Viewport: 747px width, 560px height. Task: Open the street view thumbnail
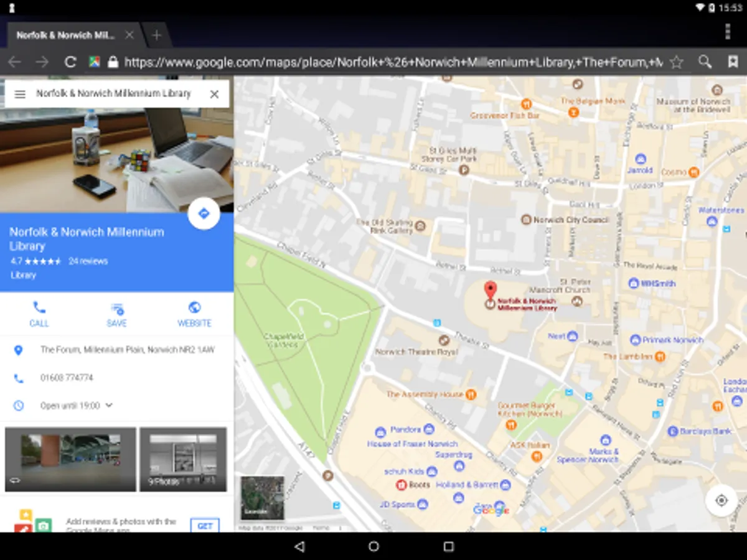pyautogui.click(x=70, y=459)
